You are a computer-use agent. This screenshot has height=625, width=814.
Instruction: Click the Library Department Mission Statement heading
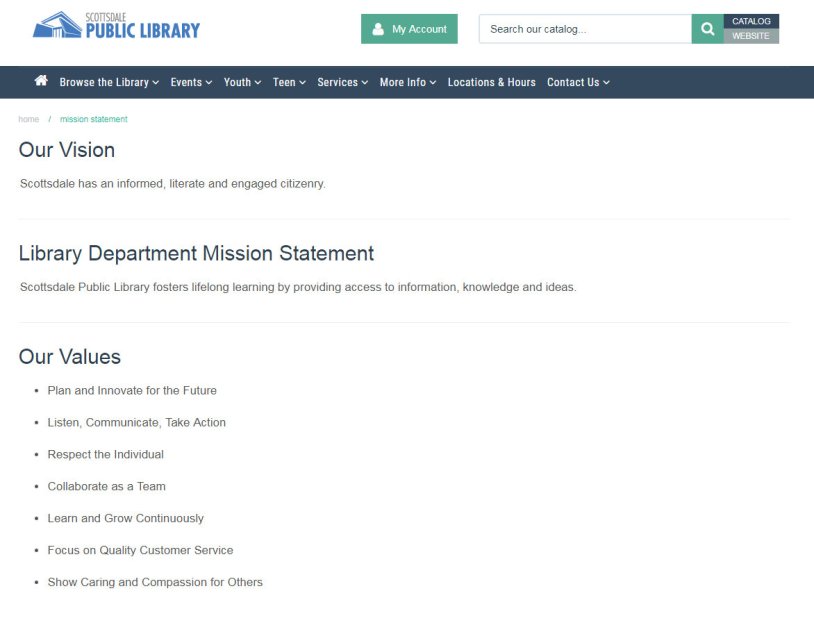[196, 253]
